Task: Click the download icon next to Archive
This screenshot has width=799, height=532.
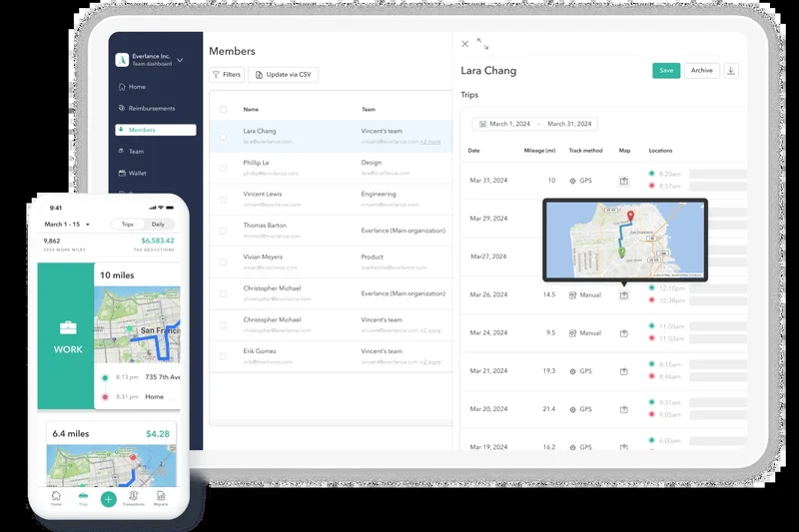Action: 731,71
